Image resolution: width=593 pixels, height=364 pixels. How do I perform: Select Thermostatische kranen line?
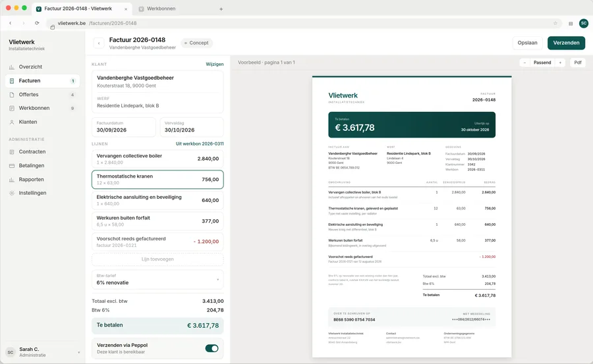click(157, 180)
